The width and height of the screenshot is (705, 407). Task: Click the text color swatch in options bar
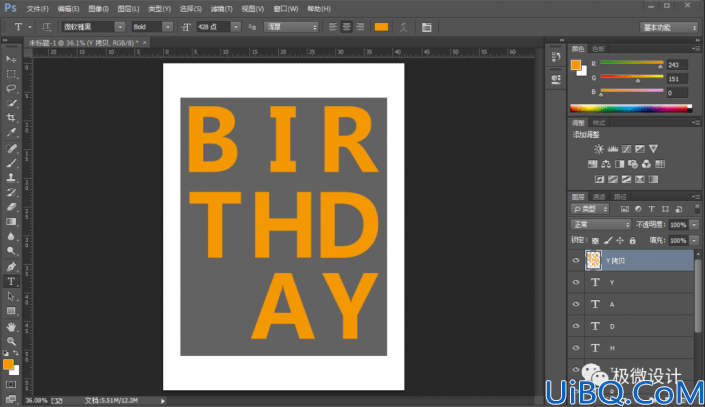click(x=381, y=27)
